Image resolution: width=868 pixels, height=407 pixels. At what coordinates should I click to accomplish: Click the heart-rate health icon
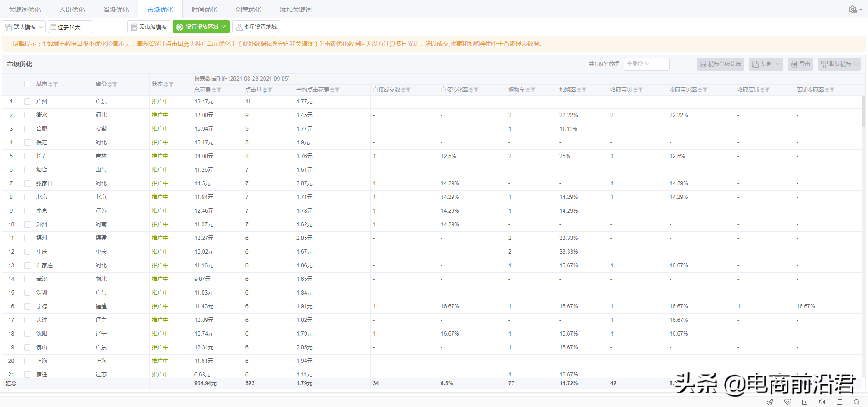tap(787, 402)
